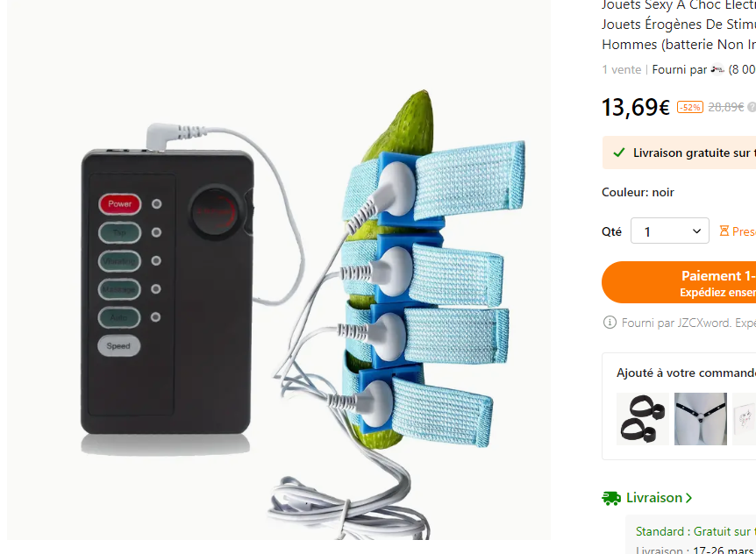Click the seller logo next to Fourni par
756x554 pixels.
click(x=717, y=70)
